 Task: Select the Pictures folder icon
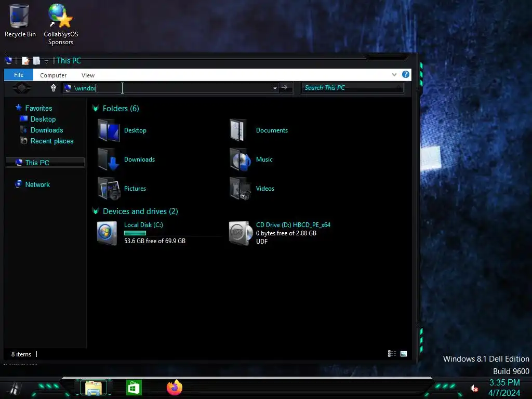click(109, 189)
